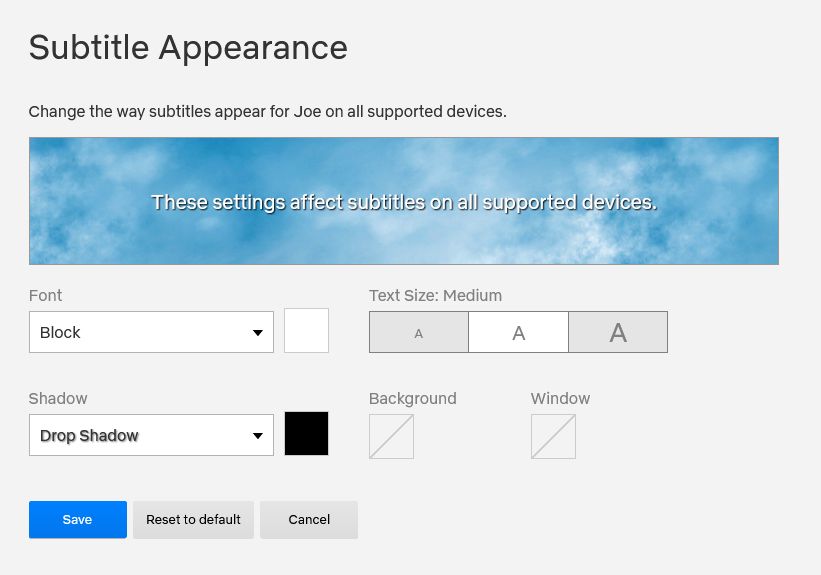Click Reset to default button
Viewport: 821px width, 575px height.
193,519
